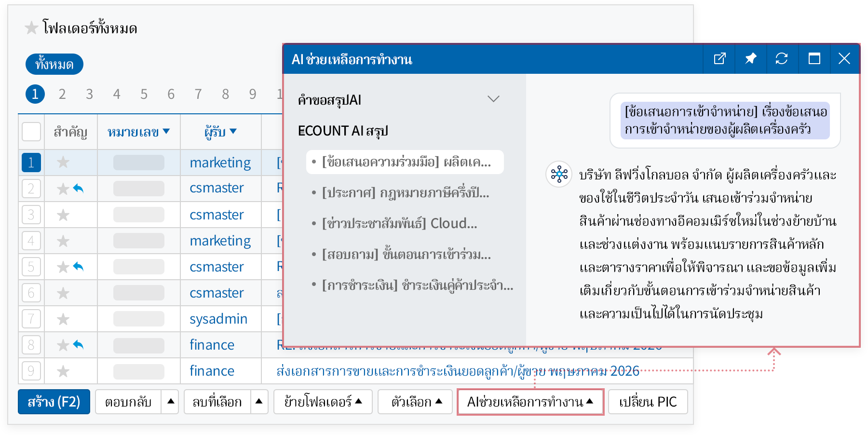868x435 pixels.
Task: Star the row 2 csmaster message
Action: click(63, 189)
